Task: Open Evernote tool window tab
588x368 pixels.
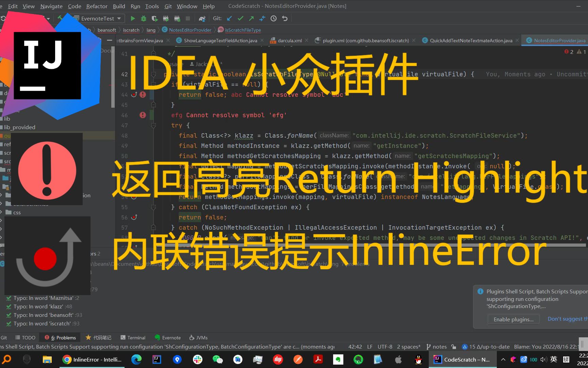Action: (167, 337)
